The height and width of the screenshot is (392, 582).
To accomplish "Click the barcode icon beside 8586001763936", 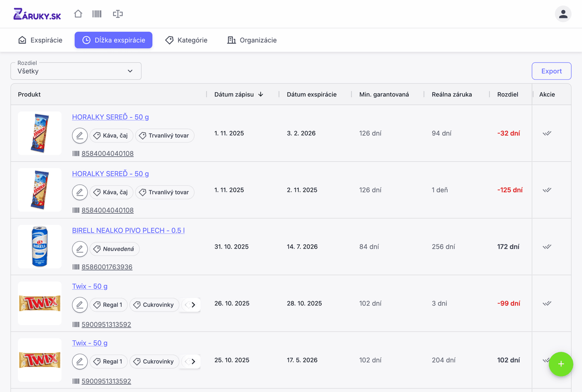I will [x=76, y=267].
